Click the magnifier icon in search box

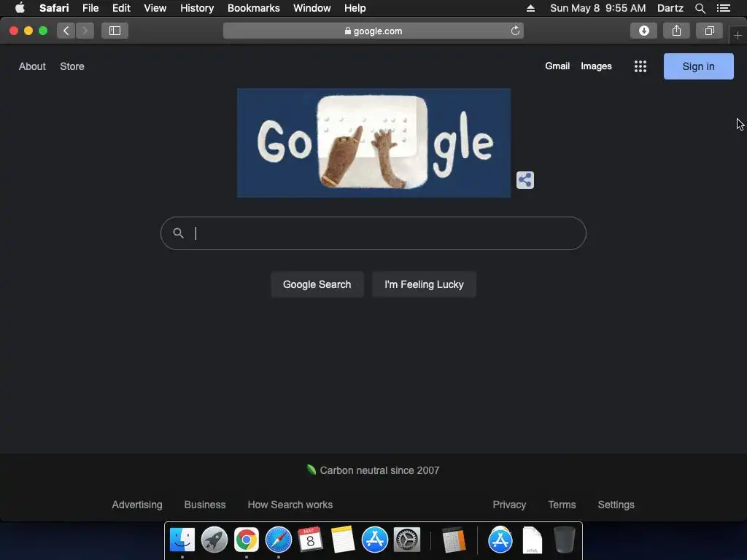178,233
